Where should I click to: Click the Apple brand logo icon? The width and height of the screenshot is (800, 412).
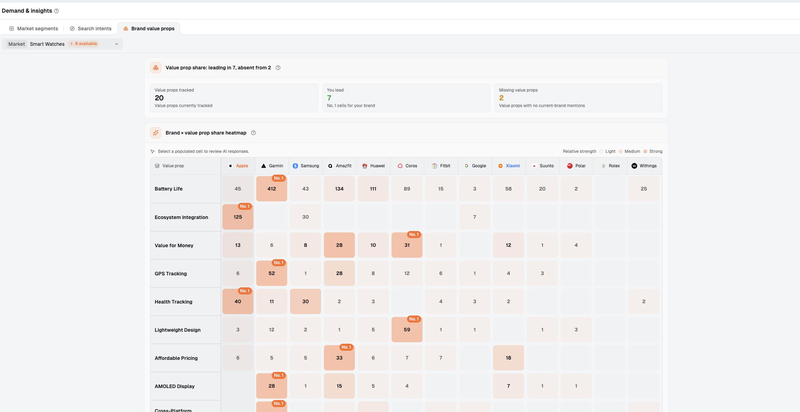[x=230, y=166]
